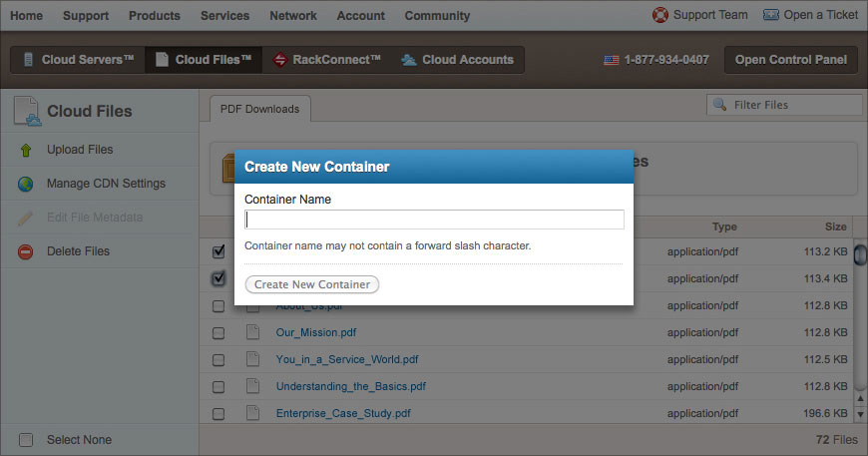
Task: Click the file icon beside Our_Mission.pdf
Action: (253, 332)
